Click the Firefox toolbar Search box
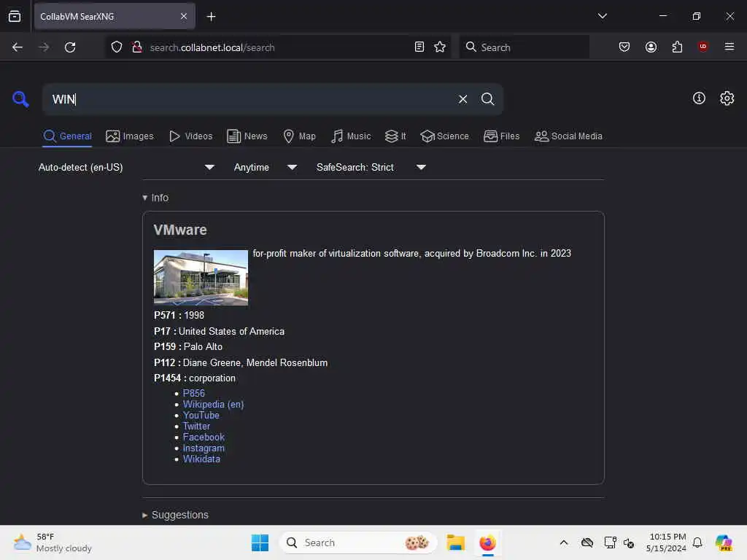This screenshot has width=747, height=560. click(524, 47)
